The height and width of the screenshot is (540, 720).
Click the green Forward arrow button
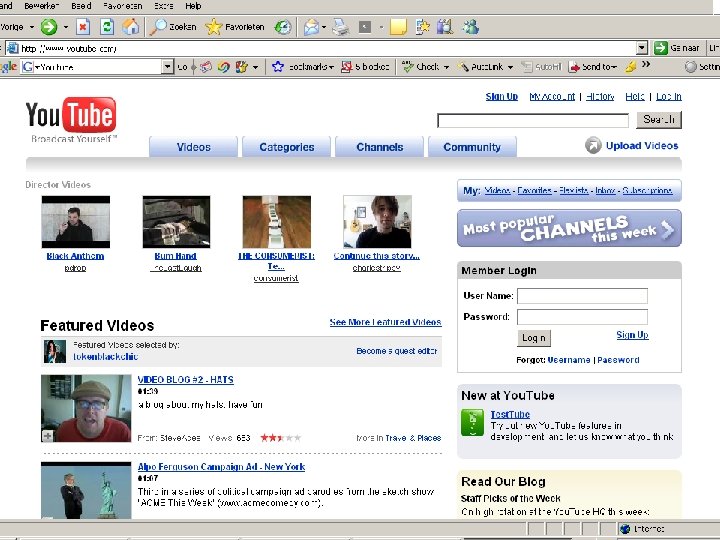[49, 27]
